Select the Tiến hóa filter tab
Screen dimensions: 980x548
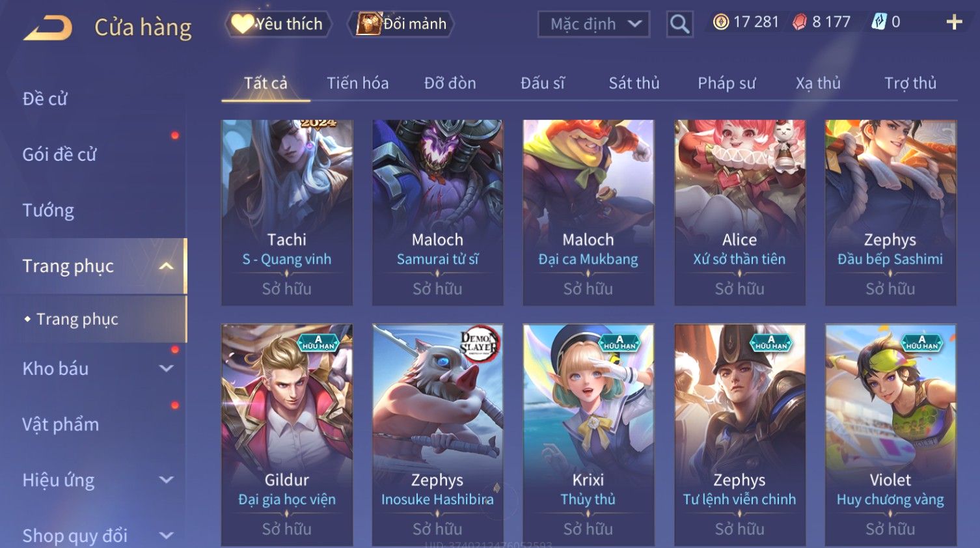point(357,83)
